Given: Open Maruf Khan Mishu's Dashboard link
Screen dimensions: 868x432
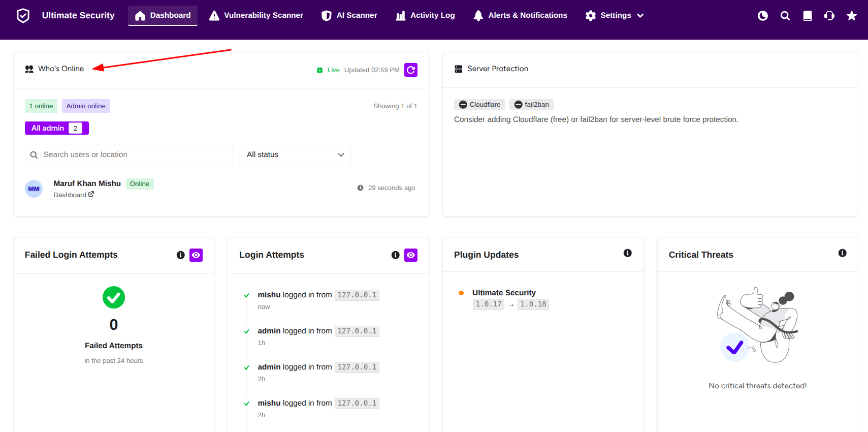Looking at the screenshot, I should pos(74,195).
